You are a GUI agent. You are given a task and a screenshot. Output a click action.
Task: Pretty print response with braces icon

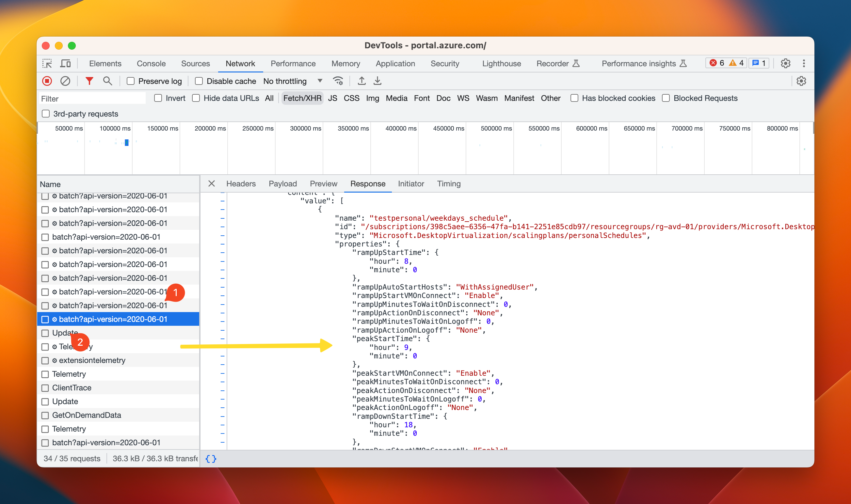click(211, 459)
